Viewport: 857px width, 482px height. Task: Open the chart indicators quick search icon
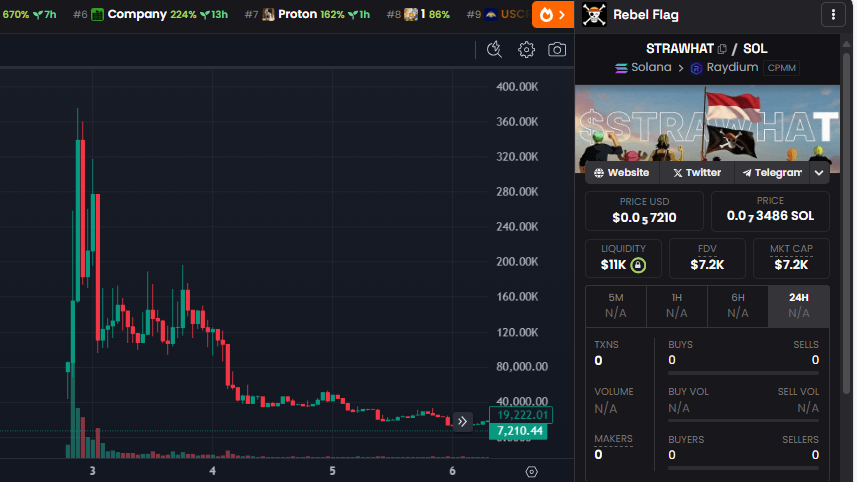494,50
